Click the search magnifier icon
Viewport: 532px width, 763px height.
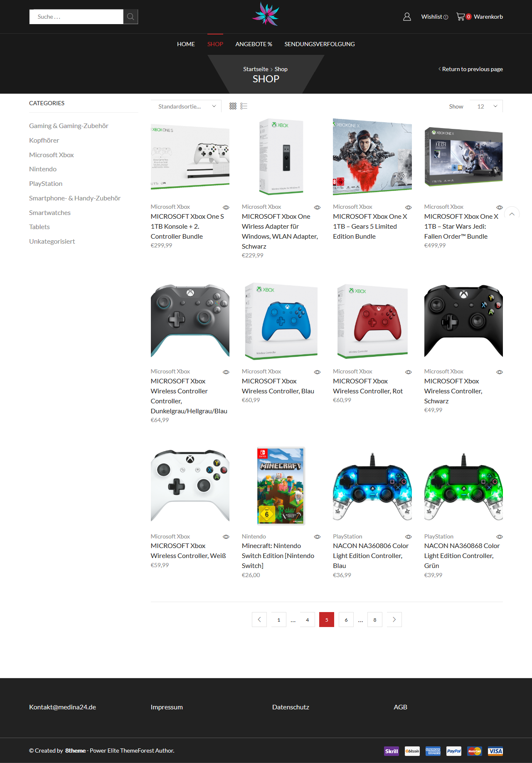tap(131, 17)
